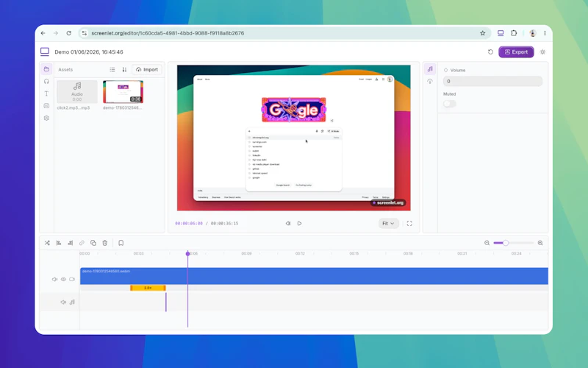Viewport: 588px width, 368px height.
Task: Click the 00:15 mark on timeline ruler
Action: tap(354, 253)
